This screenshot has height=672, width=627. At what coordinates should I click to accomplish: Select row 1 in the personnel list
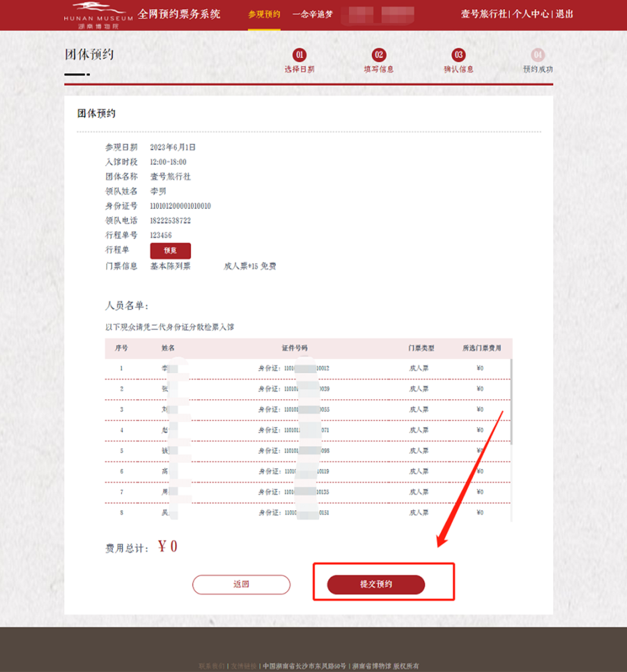coord(308,368)
